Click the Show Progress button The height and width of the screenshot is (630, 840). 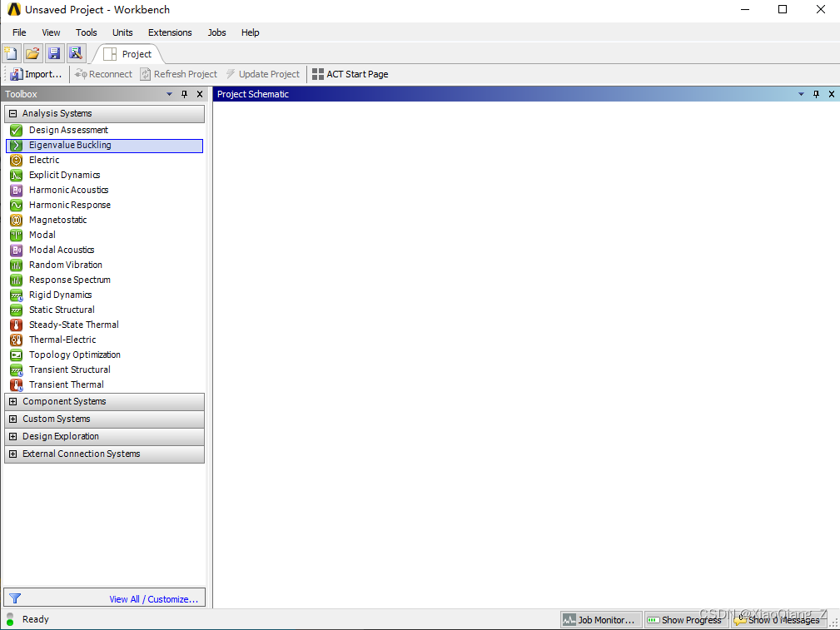683,620
